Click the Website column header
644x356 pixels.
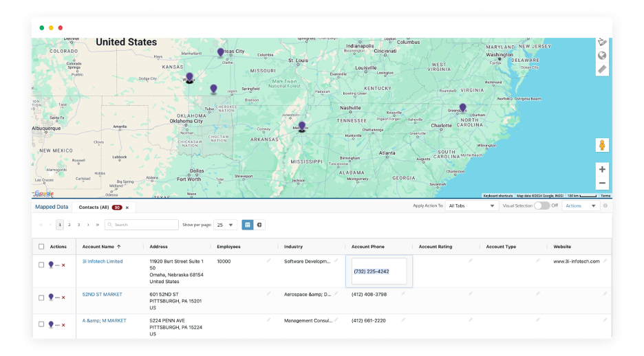pyautogui.click(x=562, y=247)
